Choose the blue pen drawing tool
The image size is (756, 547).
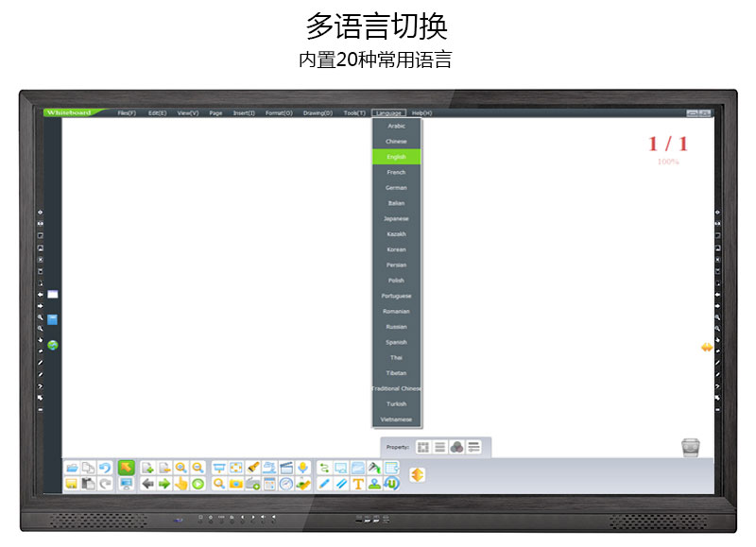(324, 484)
